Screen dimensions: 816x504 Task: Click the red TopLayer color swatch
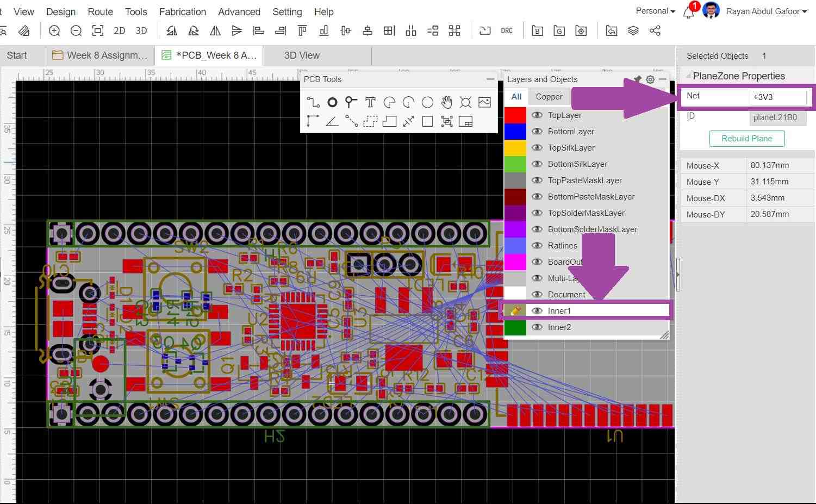point(515,115)
